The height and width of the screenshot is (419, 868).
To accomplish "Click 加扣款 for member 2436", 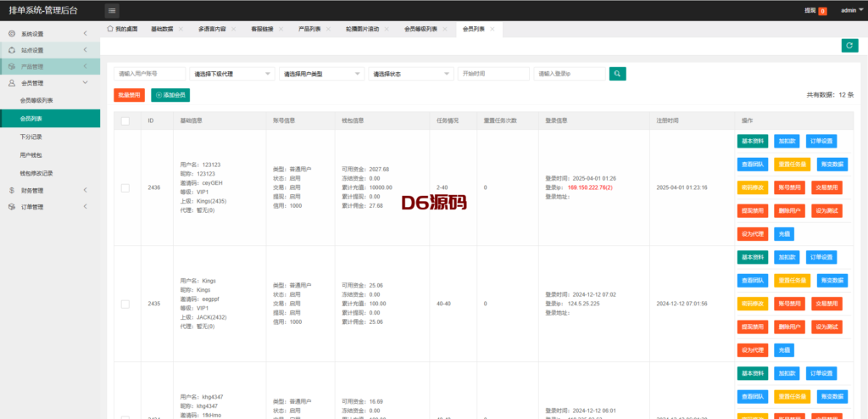I will pos(787,142).
